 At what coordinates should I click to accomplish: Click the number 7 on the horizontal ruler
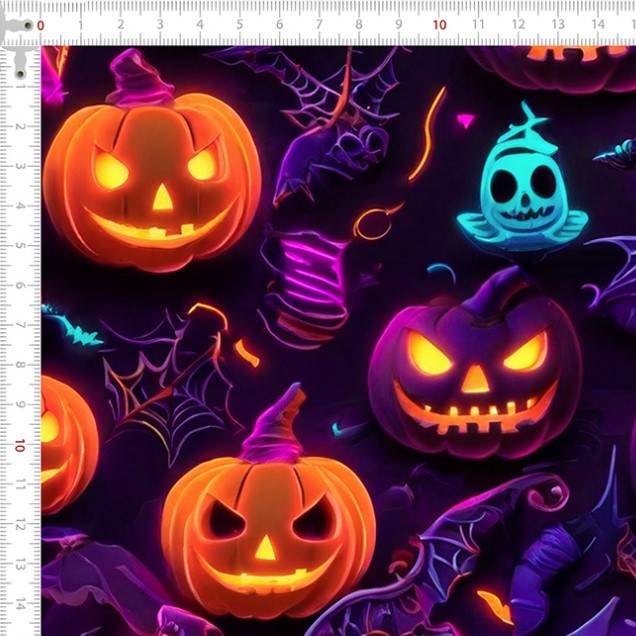pos(319,24)
